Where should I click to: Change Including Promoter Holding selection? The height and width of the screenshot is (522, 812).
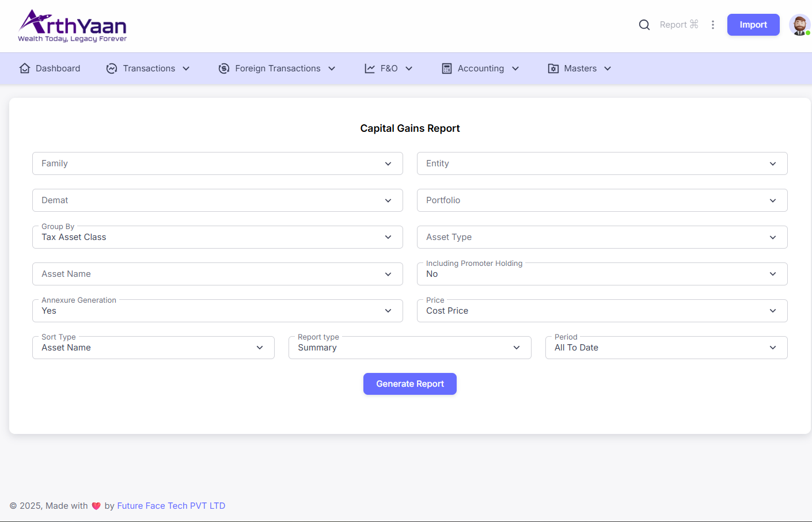click(602, 274)
